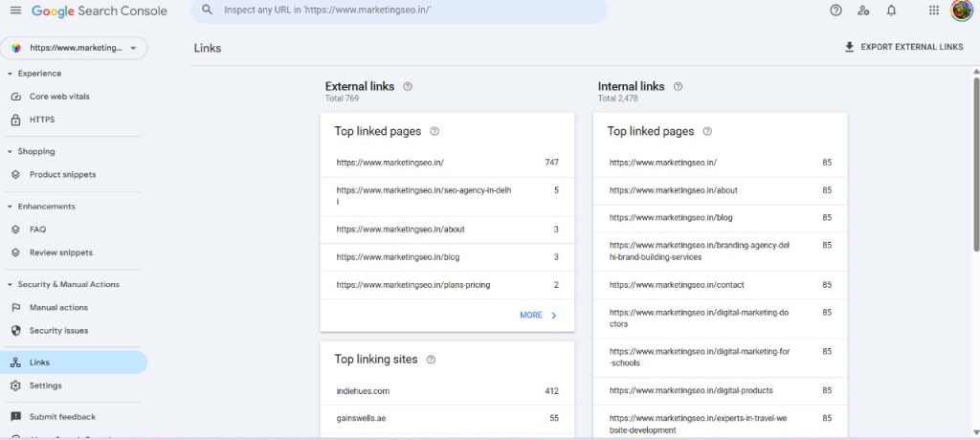Image resolution: width=980 pixels, height=440 pixels.
Task: Click the page vertical scrollbar
Action: point(976,164)
